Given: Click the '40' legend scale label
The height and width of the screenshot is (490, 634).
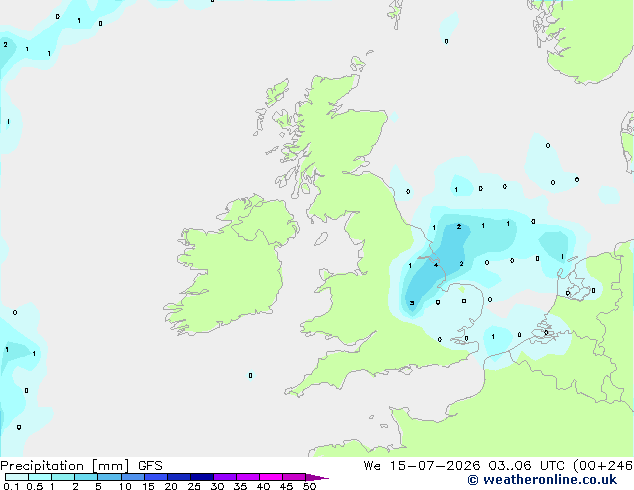Looking at the screenshot, I should pos(263,486).
